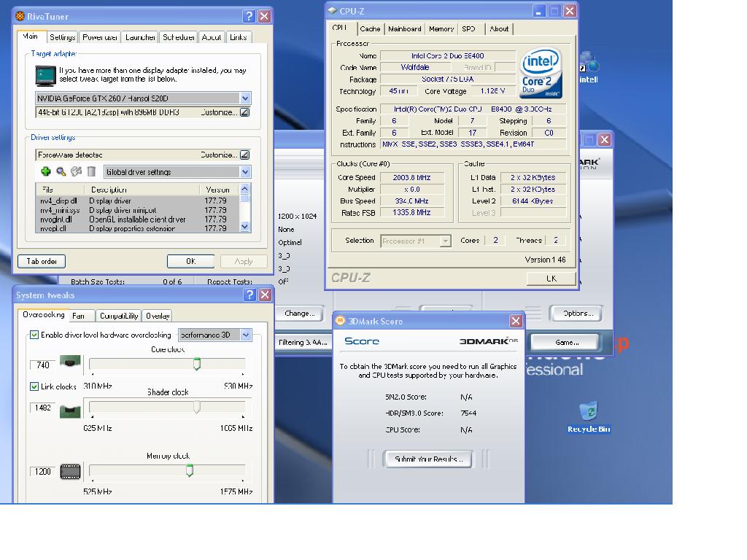Click the driver file list scroll-down arrow

(245, 227)
